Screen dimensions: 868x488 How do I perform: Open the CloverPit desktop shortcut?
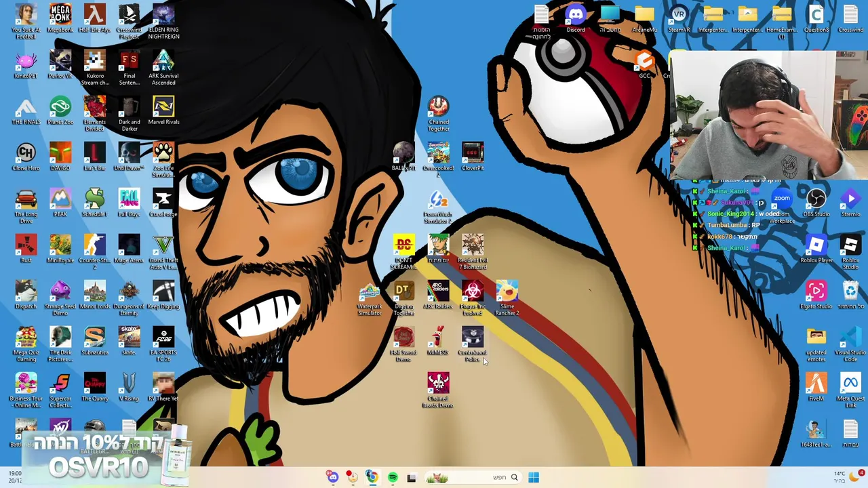pos(473,157)
